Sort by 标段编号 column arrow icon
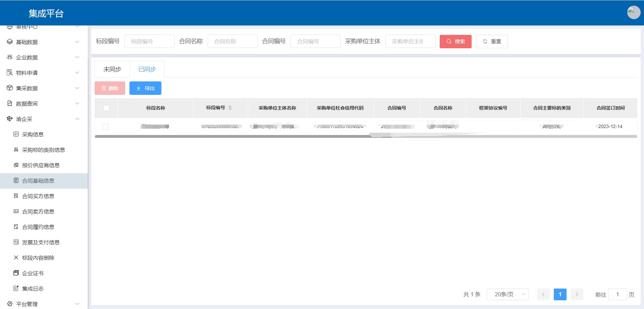This screenshot has height=309, width=644. (x=230, y=108)
